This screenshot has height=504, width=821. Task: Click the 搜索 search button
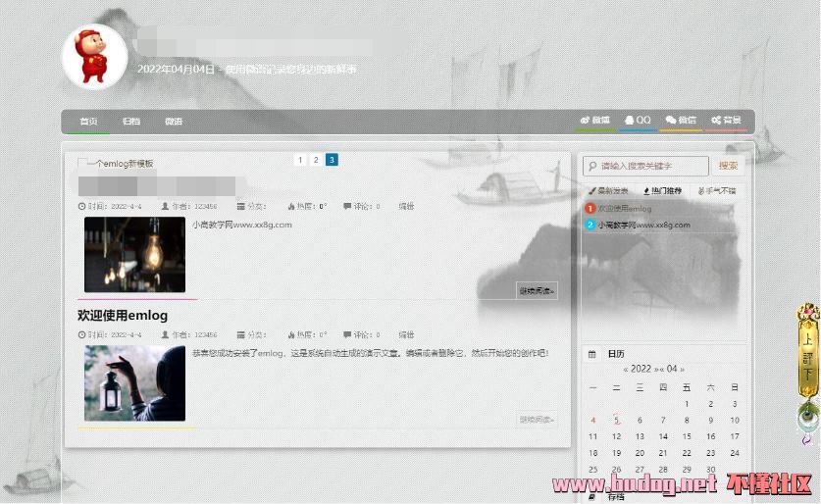pos(728,166)
